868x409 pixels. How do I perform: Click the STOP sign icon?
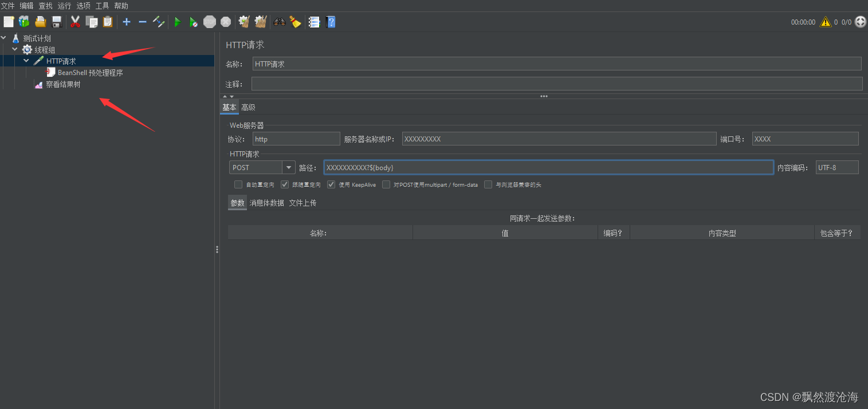[x=210, y=22]
